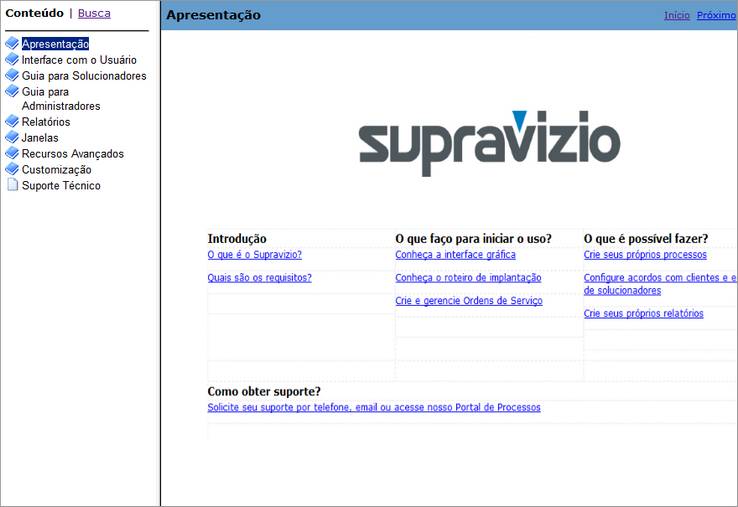Open the Relatórios topic
This screenshot has height=507, width=738.
click(46, 122)
